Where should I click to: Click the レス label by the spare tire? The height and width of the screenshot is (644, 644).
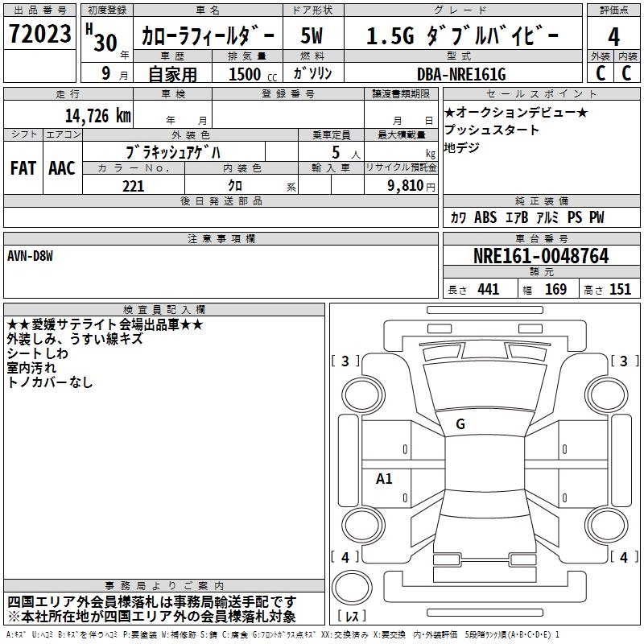point(352,616)
